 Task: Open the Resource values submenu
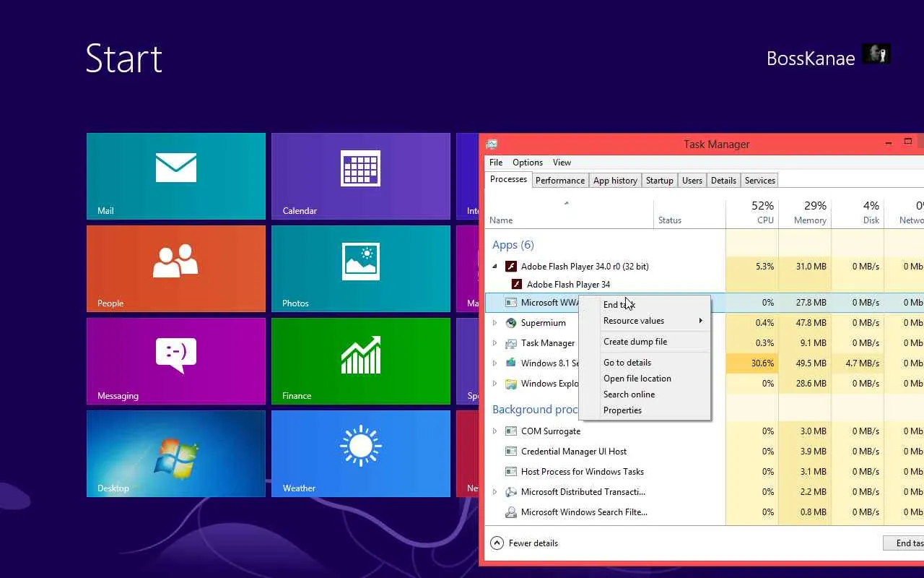click(x=645, y=321)
